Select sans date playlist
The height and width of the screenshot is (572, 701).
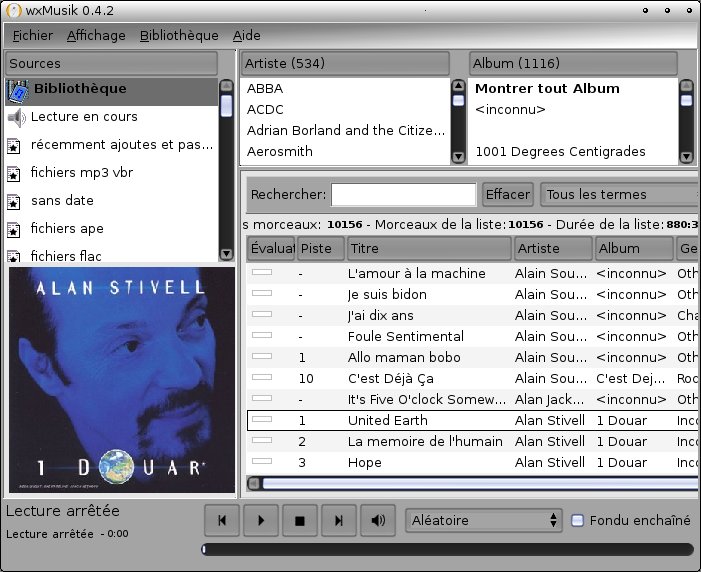coord(111,200)
